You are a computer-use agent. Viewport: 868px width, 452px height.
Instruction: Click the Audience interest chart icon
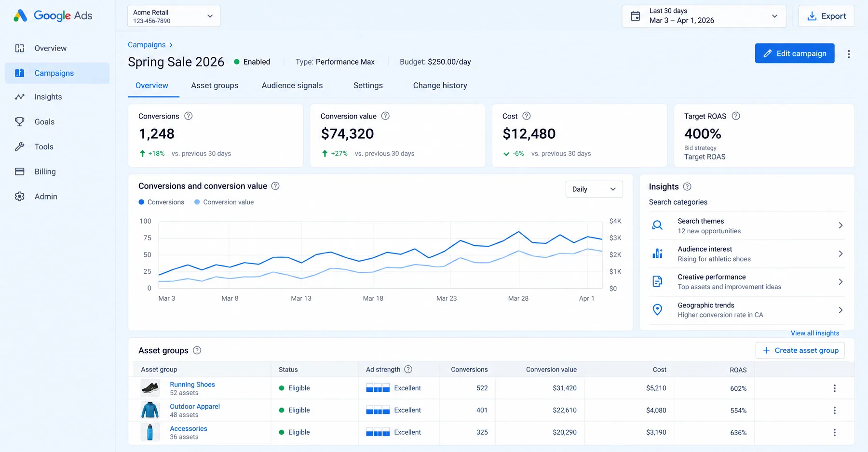[x=657, y=253]
